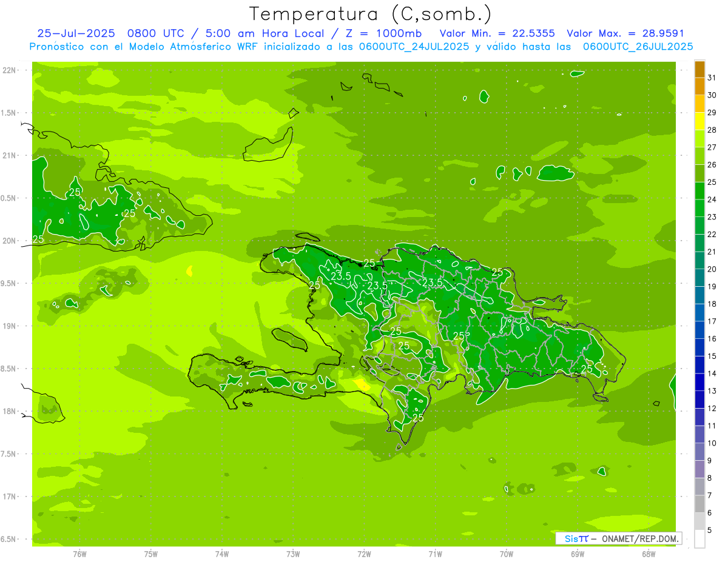The image size is (728, 562).
Task: Click the green legend band between 24 and 25
Action: pyautogui.click(x=699, y=191)
